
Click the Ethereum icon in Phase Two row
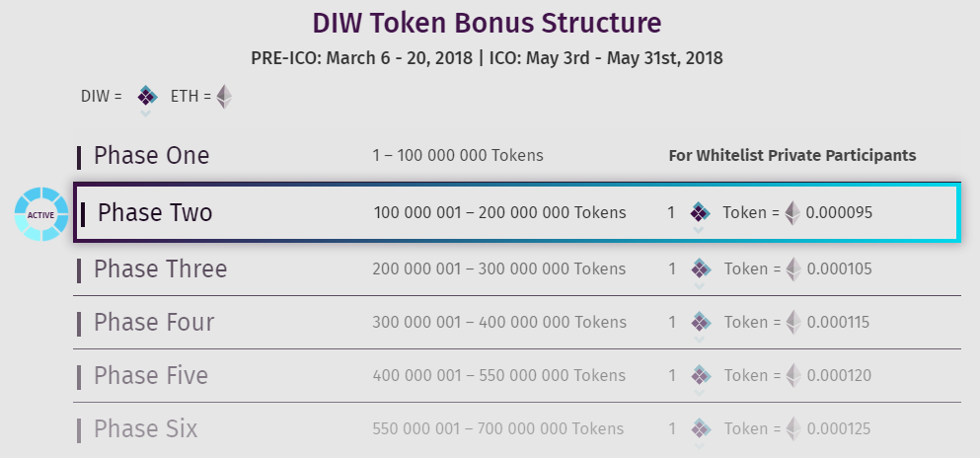click(x=792, y=212)
